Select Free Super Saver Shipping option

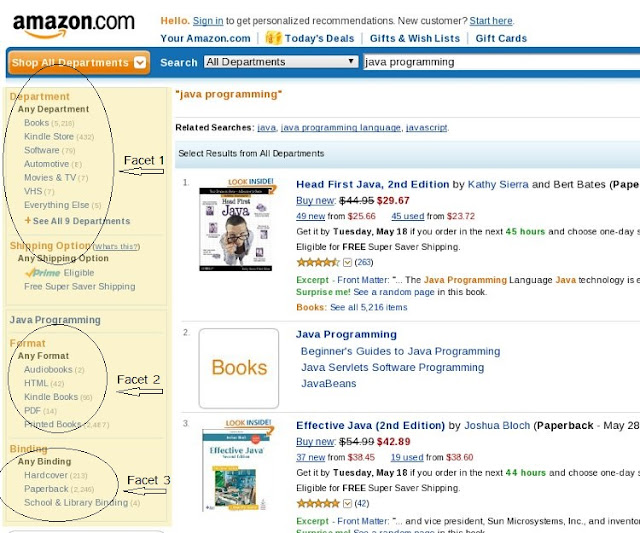click(79, 287)
